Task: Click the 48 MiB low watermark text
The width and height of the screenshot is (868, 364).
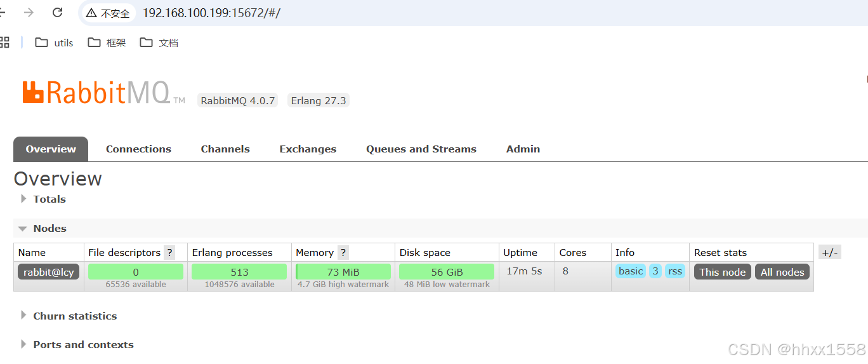Action: (x=447, y=285)
